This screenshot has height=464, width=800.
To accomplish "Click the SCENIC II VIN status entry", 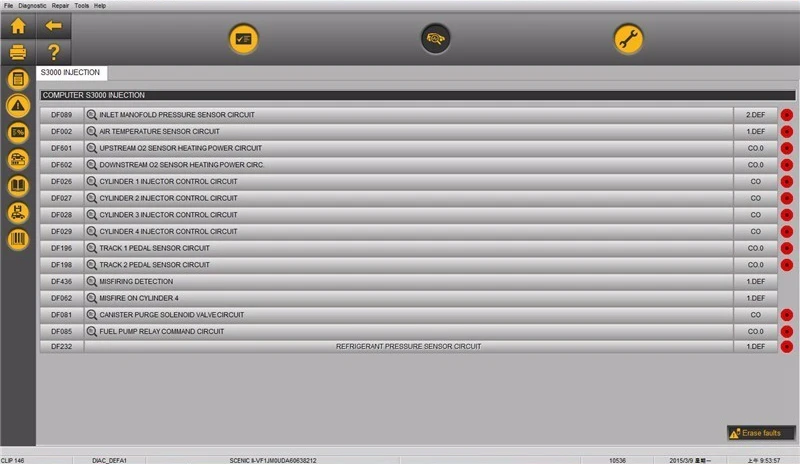I will click(x=273, y=460).
